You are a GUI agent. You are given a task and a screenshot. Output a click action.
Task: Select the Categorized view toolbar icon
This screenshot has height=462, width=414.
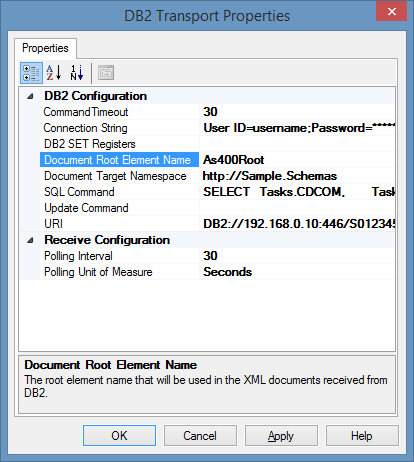tap(31, 73)
